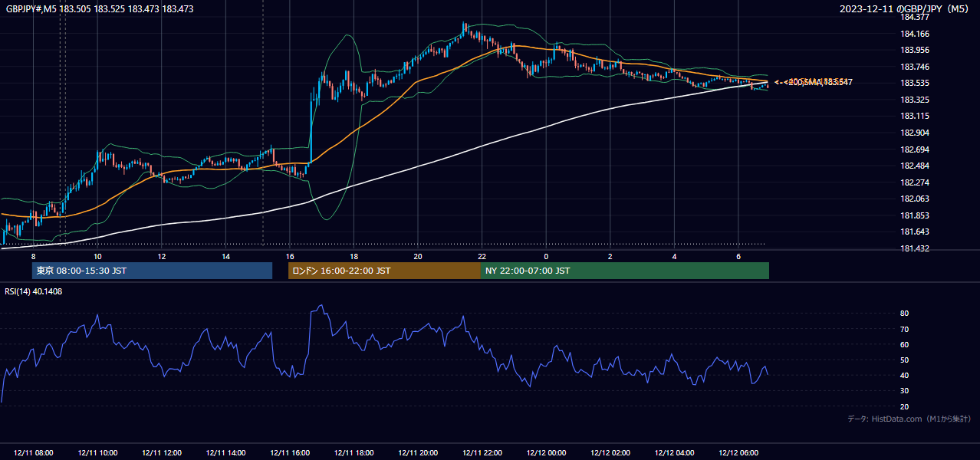Click the 182.694 price axis label
The image size is (980, 460).
[914, 149]
